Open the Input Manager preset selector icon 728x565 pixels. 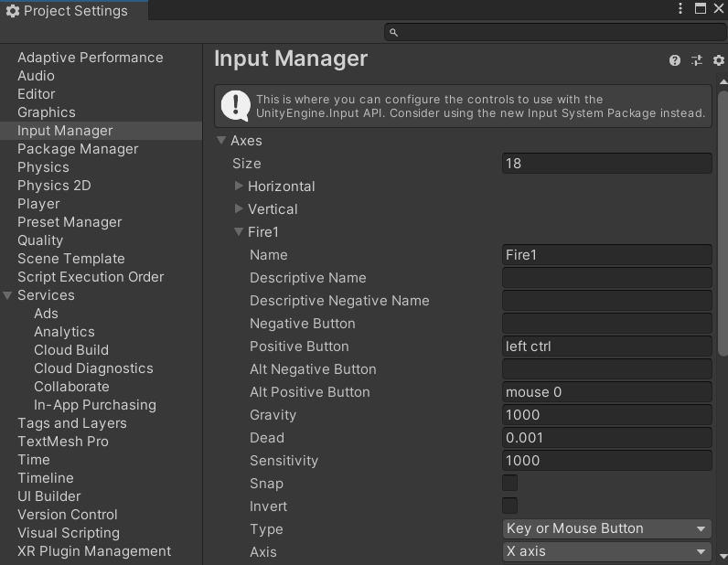(x=697, y=60)
